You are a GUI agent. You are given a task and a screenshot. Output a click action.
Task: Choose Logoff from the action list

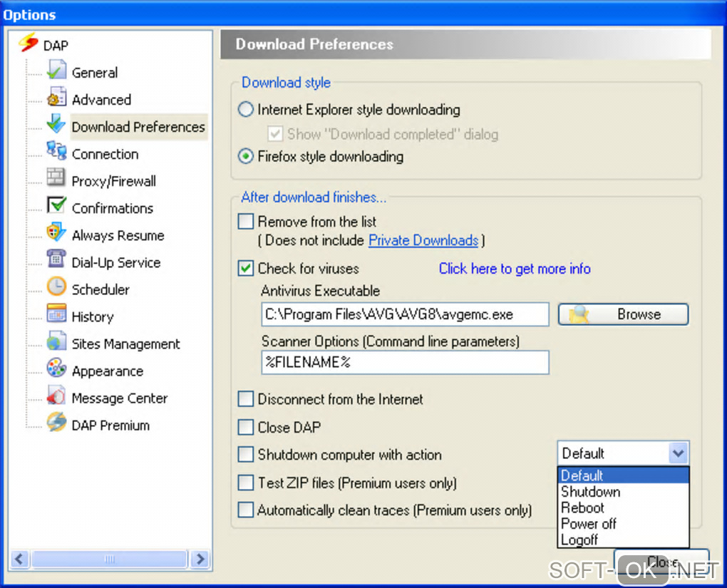(623, 540)
